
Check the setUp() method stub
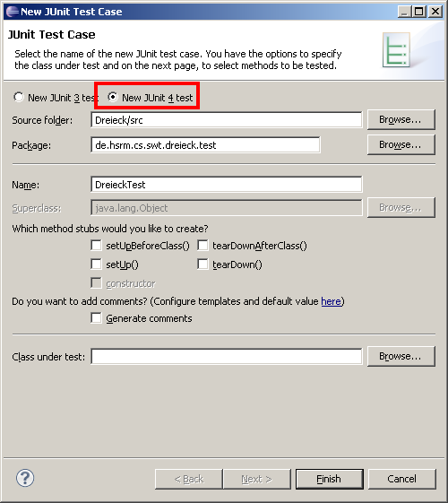click(96, 265)
